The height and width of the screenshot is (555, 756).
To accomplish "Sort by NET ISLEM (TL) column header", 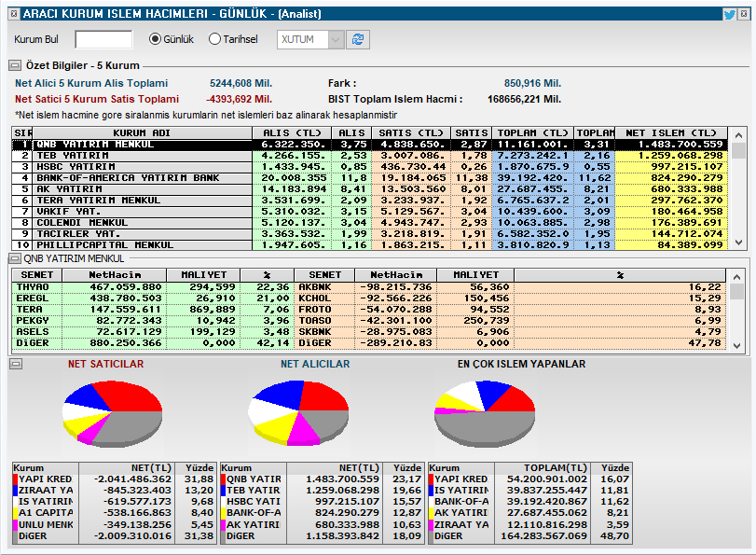I will (670, 132).
